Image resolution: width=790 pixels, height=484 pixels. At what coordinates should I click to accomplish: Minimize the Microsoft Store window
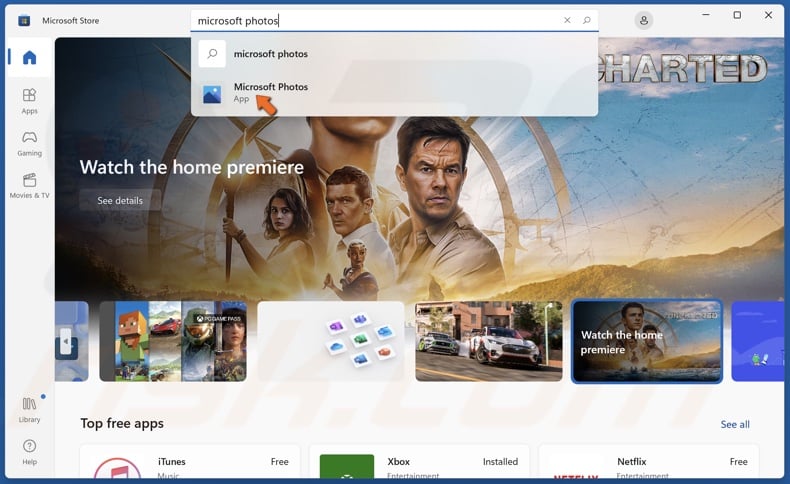(706, 15)
